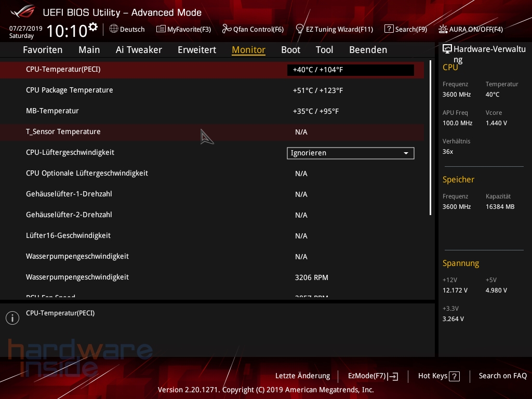Select CPU-Lüftergeschwindigkeit label

coord(70,152)
